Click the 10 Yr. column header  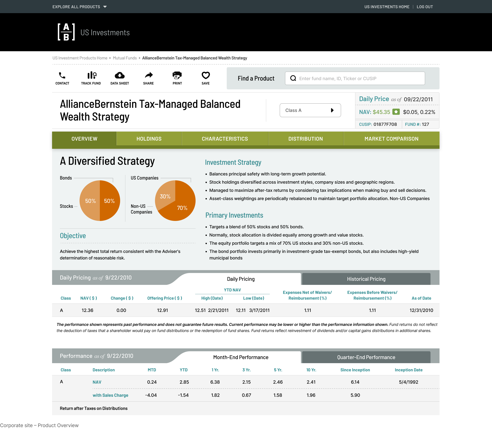point(311,370)
